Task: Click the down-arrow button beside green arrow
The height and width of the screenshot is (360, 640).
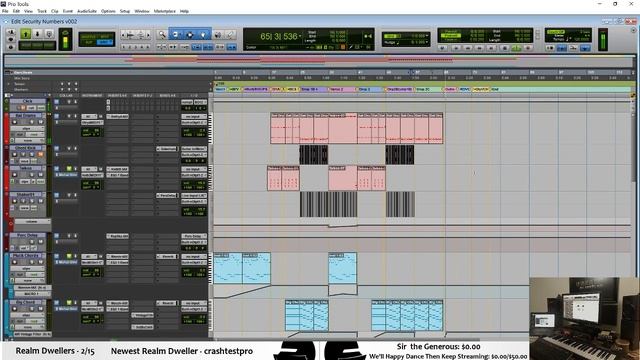Action: 37,34
